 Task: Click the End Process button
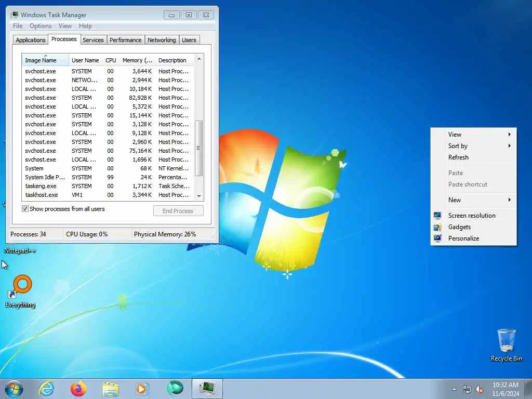(178, 211)
